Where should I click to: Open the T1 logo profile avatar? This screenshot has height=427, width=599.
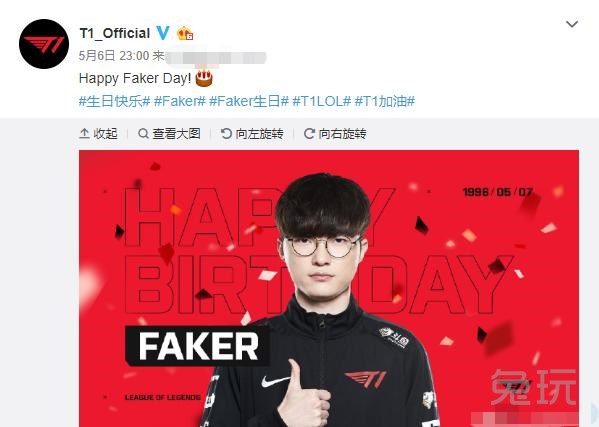[x=44, y=44]
